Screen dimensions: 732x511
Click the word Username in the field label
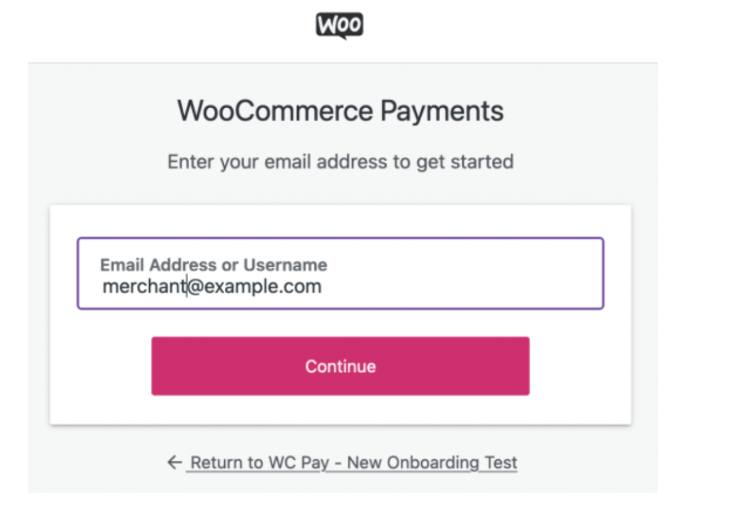pos(285,265)
